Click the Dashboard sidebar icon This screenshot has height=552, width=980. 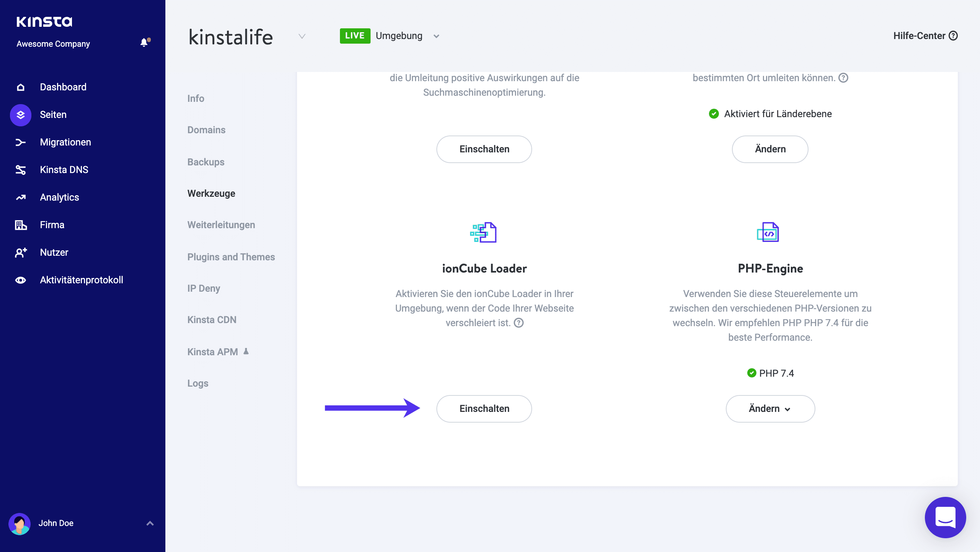[20, 87]
